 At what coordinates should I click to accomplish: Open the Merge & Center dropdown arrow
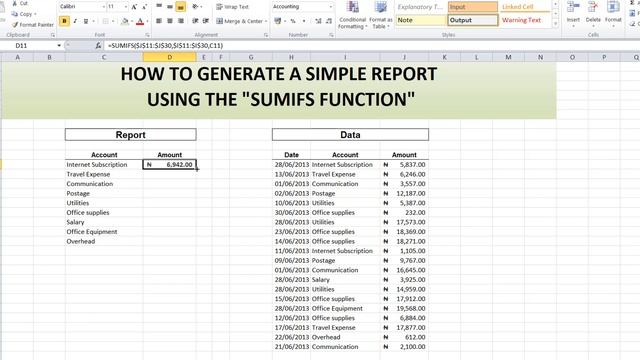(266, 21)
